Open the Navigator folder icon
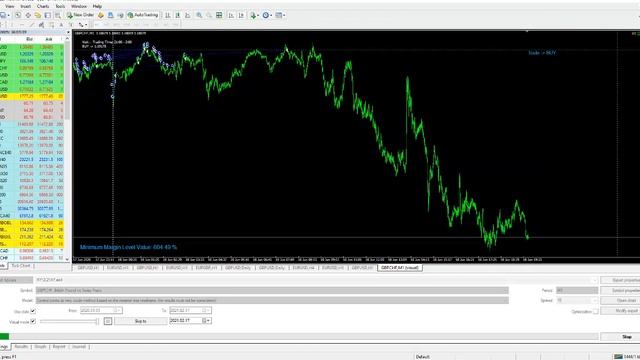The height and width of the screenshot is (360, 640). point(38,15)
